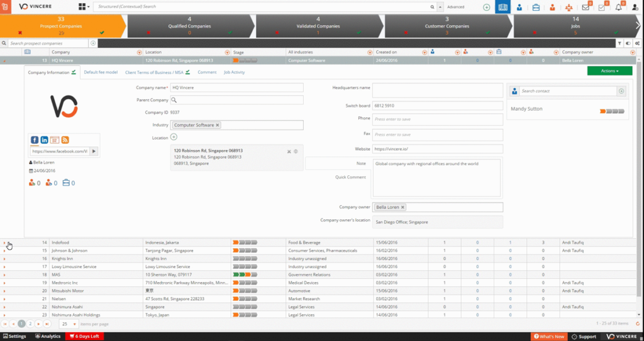Screen dimensions: 644x341
Task: Select the Qualified Companies pipeline stage
Action: [189, 26]
